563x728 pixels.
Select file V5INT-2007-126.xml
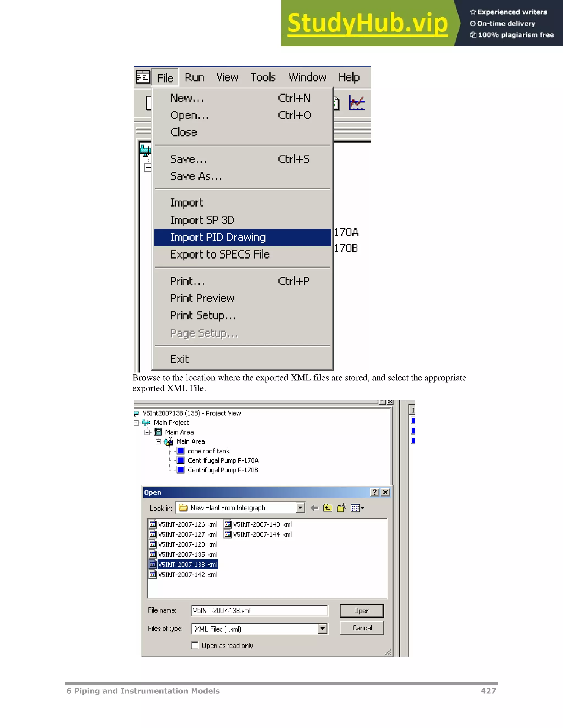[x=187, y=524]
